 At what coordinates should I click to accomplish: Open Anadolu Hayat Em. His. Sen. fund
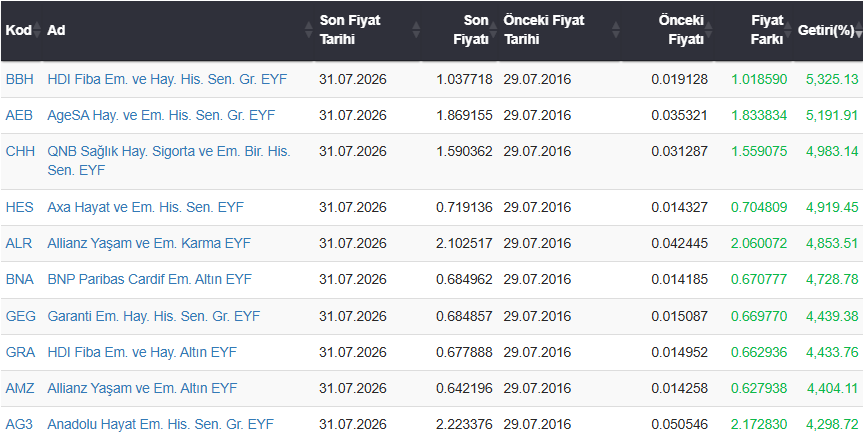[161, 424]
